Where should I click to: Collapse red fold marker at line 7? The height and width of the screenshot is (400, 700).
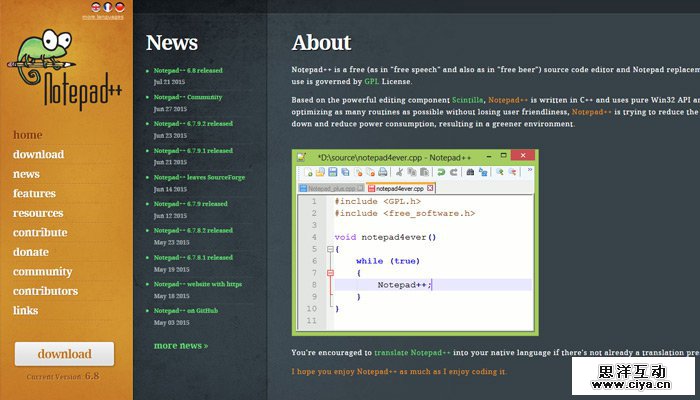330,273
